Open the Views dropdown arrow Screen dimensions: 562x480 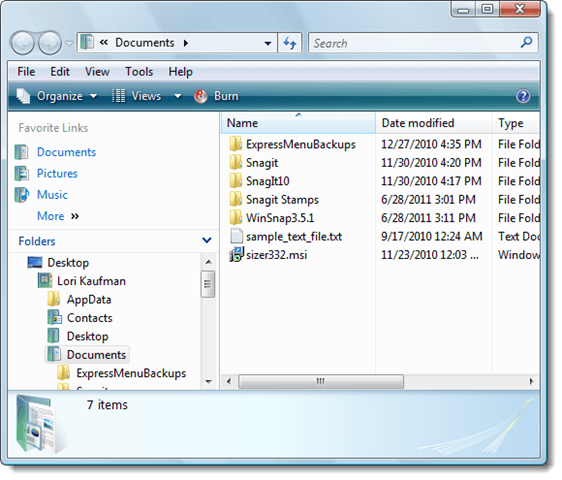point(178,96)
